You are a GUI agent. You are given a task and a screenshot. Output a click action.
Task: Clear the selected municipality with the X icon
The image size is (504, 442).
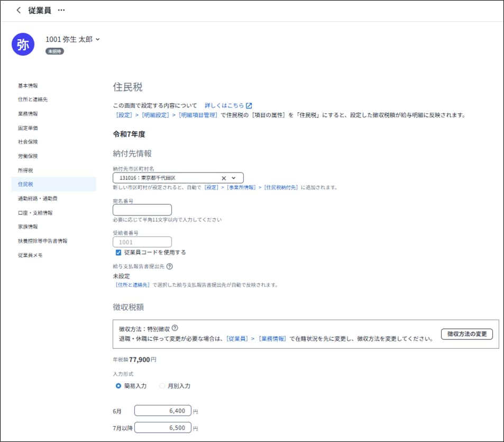(x=223, y=178)
